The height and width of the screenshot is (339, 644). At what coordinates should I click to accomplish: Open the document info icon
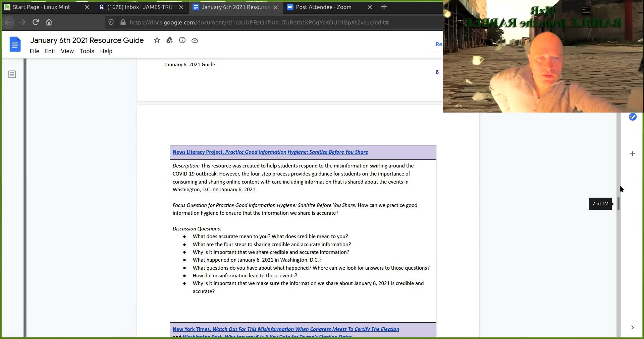182,41
